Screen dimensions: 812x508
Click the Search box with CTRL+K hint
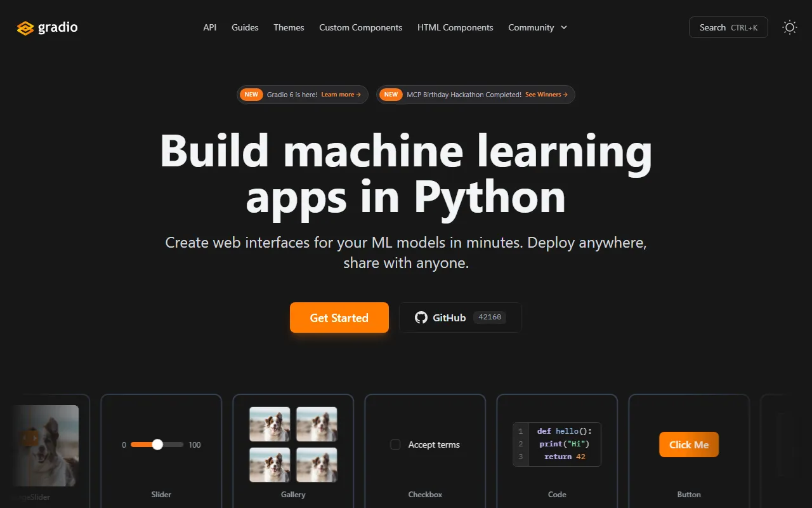(x=728, y=27)
